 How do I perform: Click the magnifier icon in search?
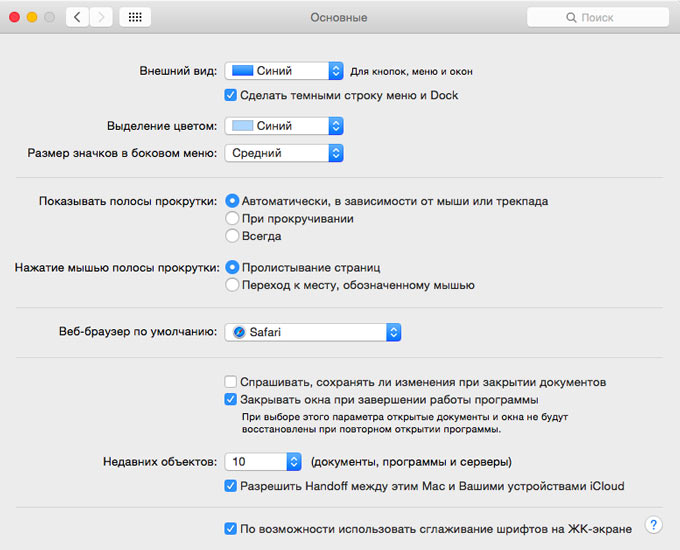coord(571,18)
